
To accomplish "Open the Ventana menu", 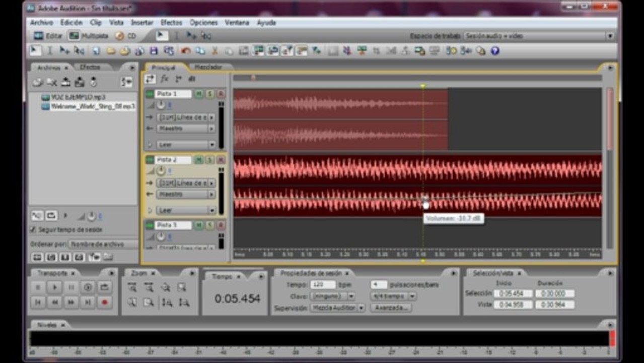I will point(237,23).
